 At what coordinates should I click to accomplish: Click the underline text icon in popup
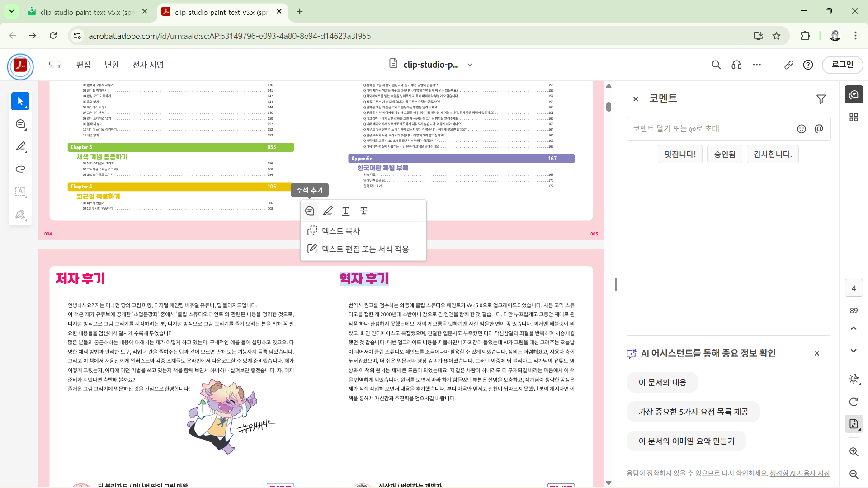click(346, 211)
